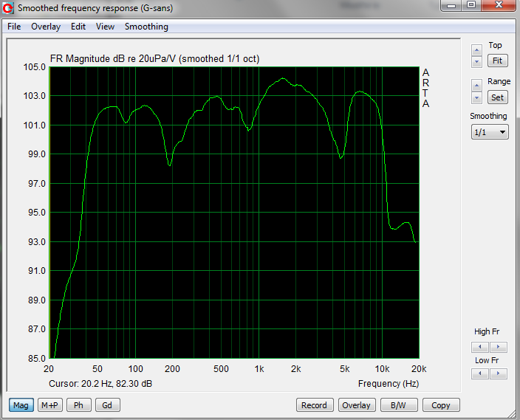Click the Top down arrow

point(476,62)
